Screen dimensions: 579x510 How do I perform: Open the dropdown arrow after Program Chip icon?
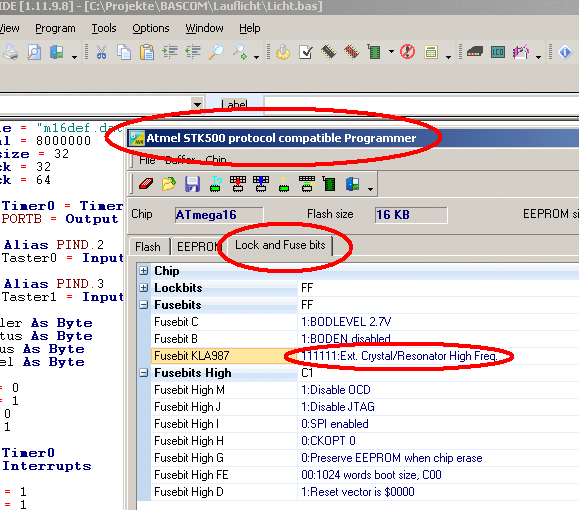391,52
